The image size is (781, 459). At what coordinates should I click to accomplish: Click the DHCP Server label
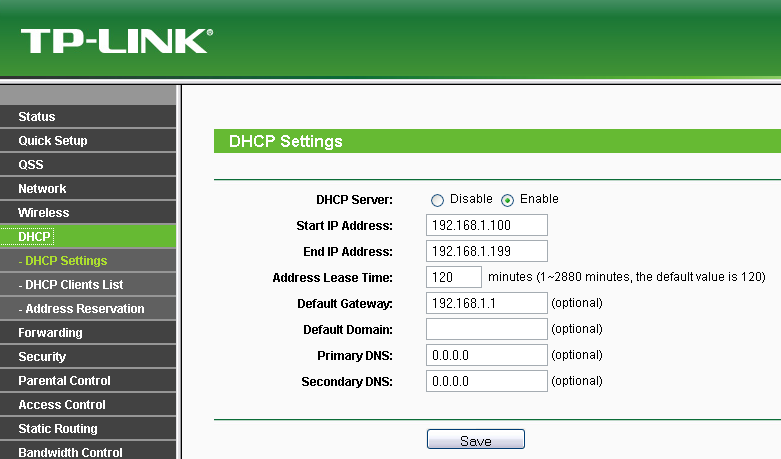[x=354, y=200]
